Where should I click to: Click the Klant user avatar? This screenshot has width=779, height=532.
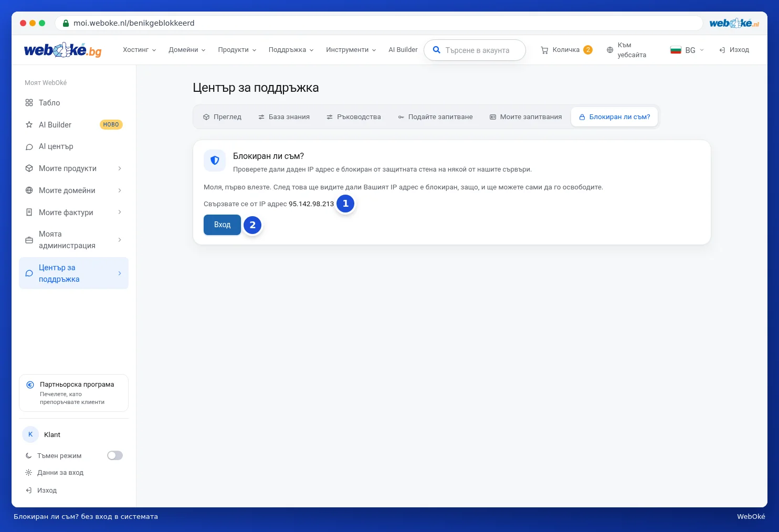click(30, 434)
